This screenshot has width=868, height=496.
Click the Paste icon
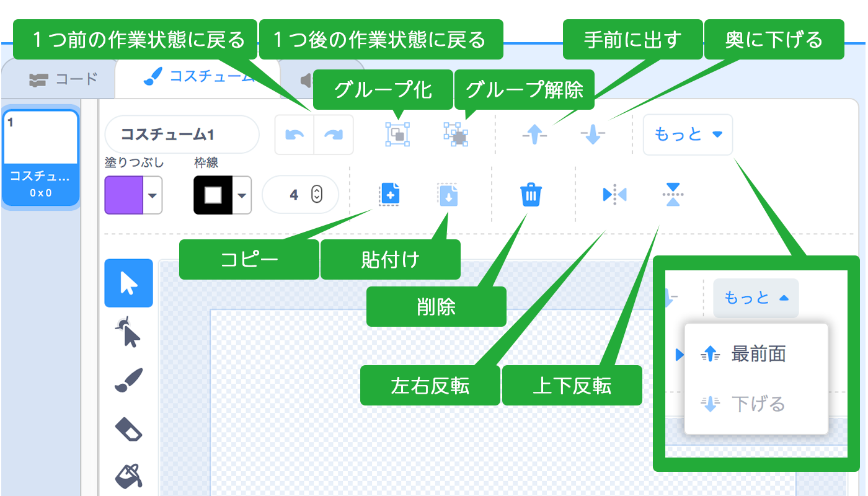tap(448, 194)
